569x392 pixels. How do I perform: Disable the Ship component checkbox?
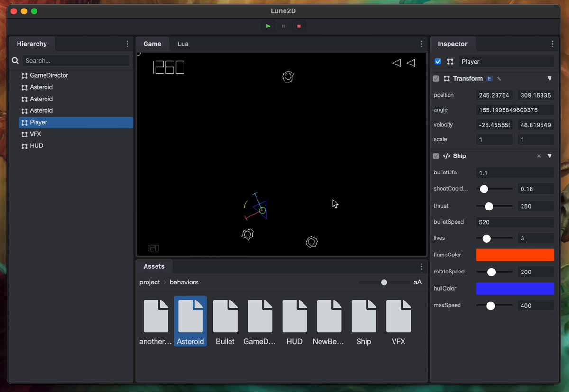[x=436, y=156]
